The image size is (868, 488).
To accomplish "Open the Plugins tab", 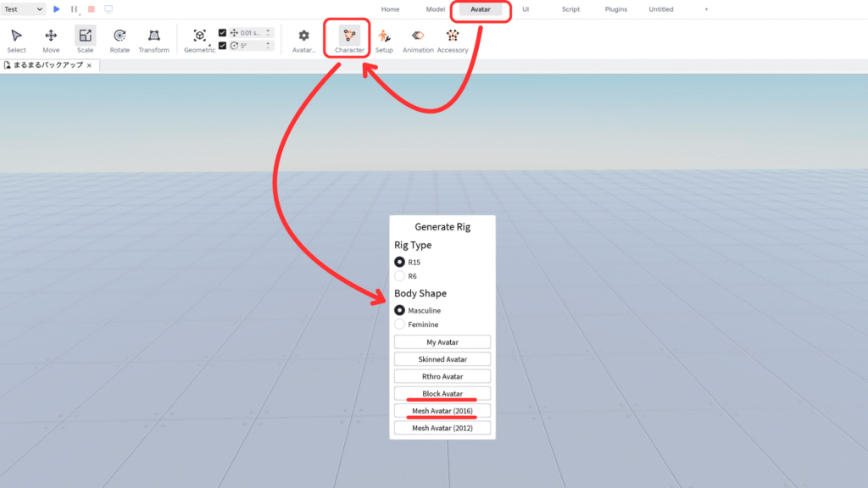I will 616,9.
